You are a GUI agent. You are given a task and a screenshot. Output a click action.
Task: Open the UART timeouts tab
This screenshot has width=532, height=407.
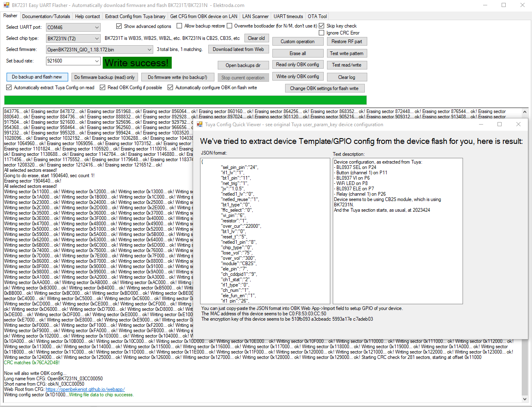pos(288,16)
